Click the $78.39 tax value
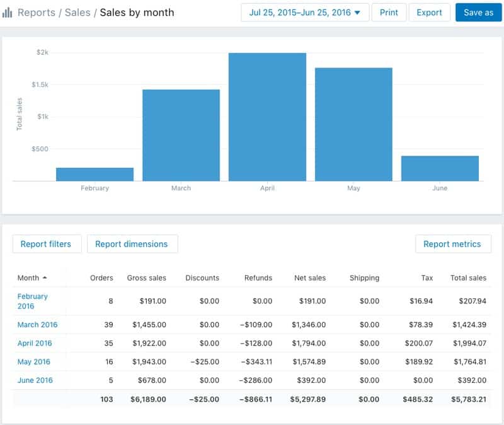 click(421, 325)
